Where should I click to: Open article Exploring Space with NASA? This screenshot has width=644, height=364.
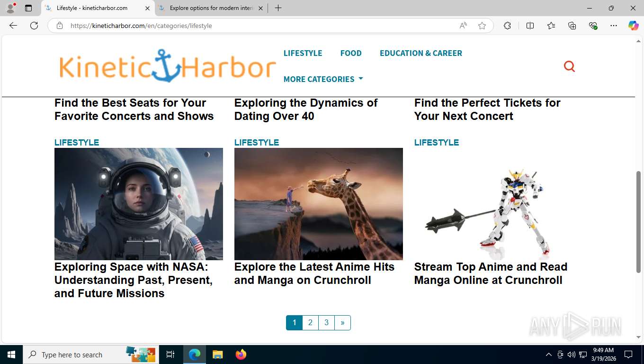[134, 280]
